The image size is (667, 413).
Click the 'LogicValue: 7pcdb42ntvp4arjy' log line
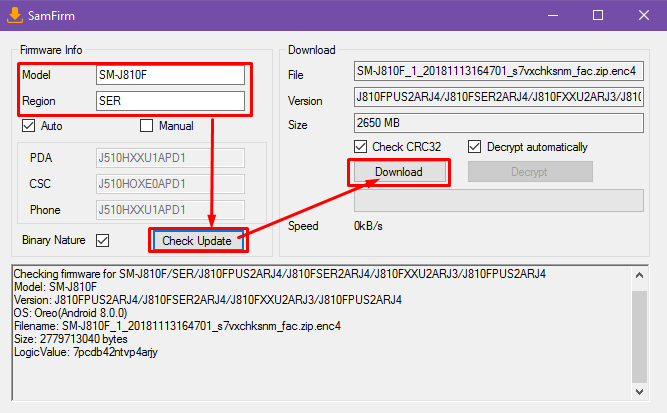[x=86, y=352]
